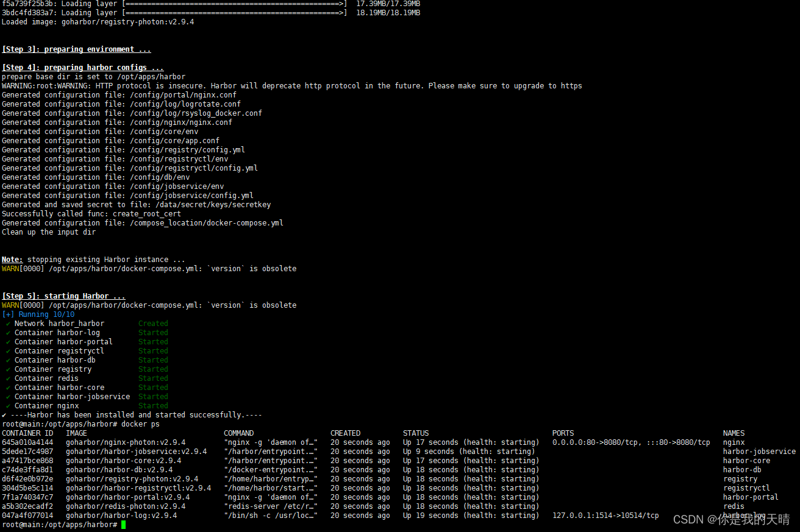
Task: Click the "Container registry" Started row
Action: coord(87,369)
